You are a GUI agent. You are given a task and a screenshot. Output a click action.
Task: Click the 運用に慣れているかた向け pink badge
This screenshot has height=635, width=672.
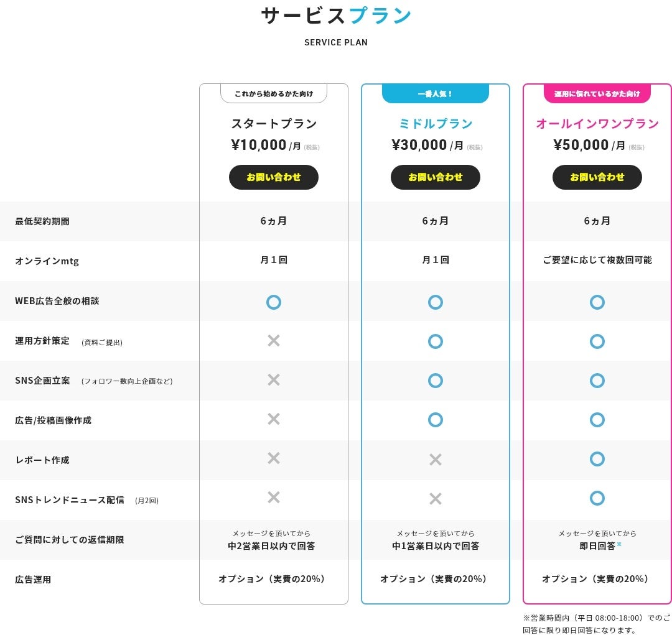597,94
